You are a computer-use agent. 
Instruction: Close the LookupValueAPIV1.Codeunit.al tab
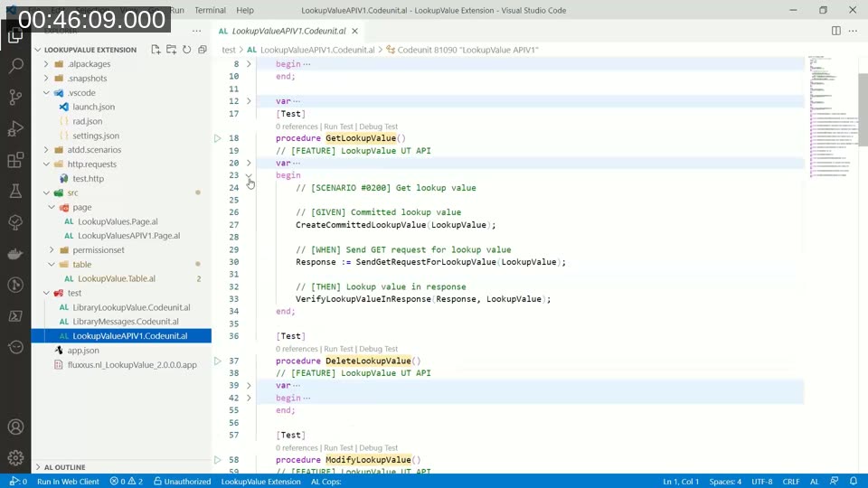tap(354, 31)
